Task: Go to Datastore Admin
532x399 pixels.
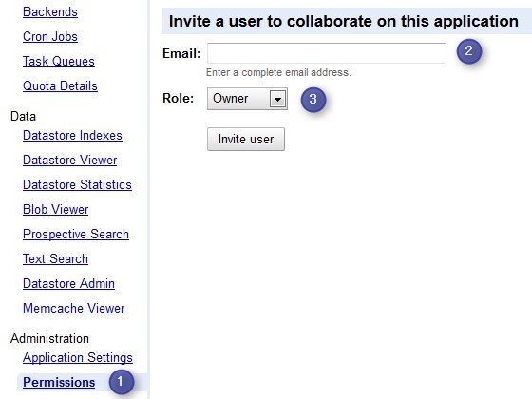Action: 68,284
